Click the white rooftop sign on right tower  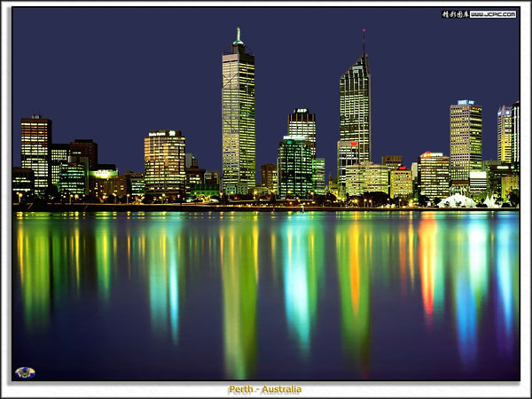click(x=465, y=103)
